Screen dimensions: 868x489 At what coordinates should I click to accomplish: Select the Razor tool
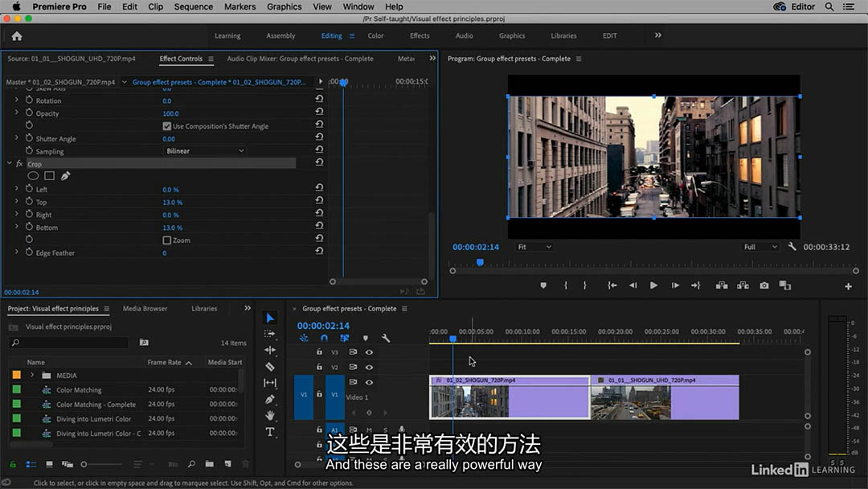click(270, 367)
